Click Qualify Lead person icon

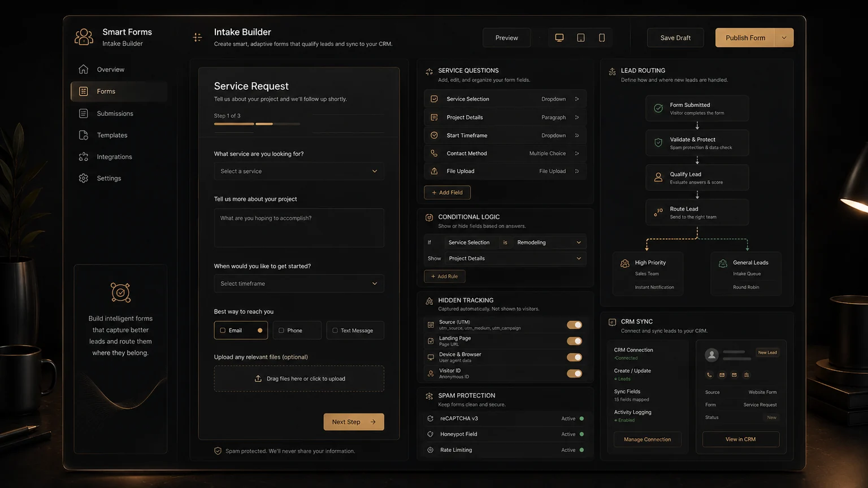658,177
